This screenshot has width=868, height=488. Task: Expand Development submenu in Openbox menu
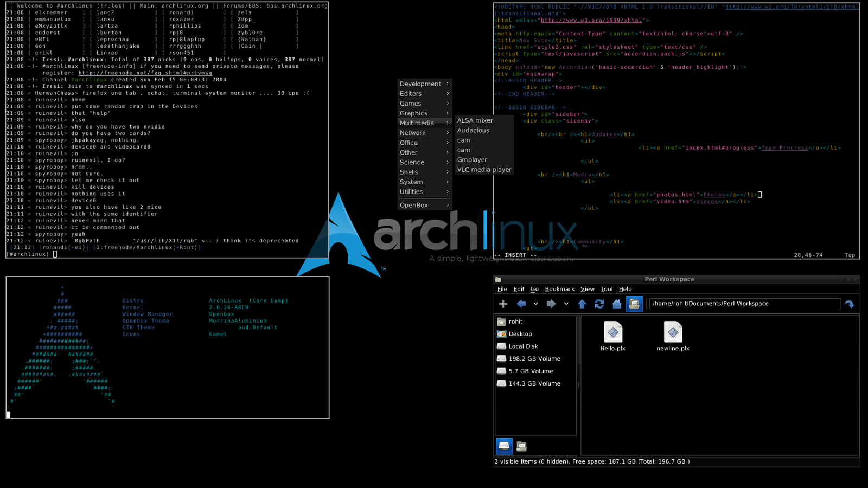click(x=424, y=84)
